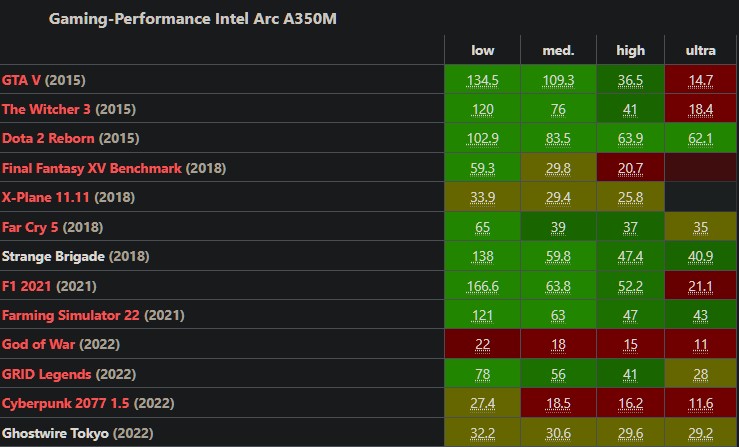Click F1 2021 high value 52.2
The height and width of the screenshot is (447, 739).
[x=630, y=286]
